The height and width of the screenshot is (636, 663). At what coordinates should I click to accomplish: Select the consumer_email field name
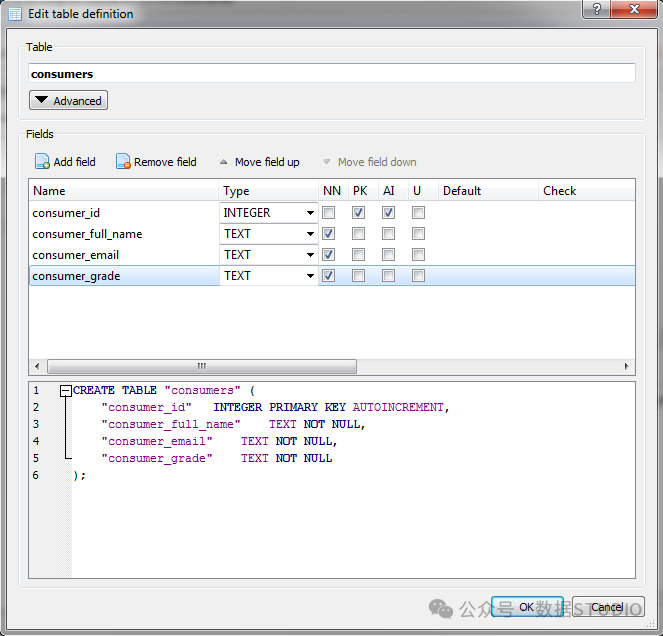coord(76,255)
